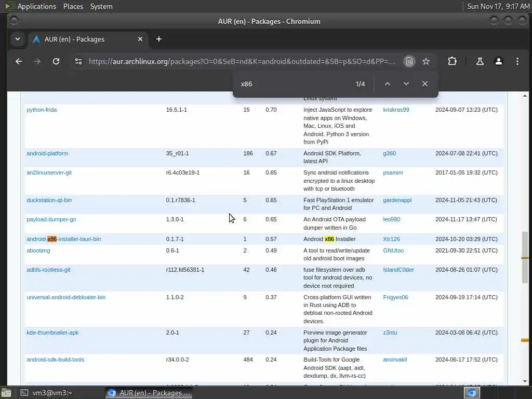
Task: View maintainer Frigyes06 profile
Action: (395, 297)
